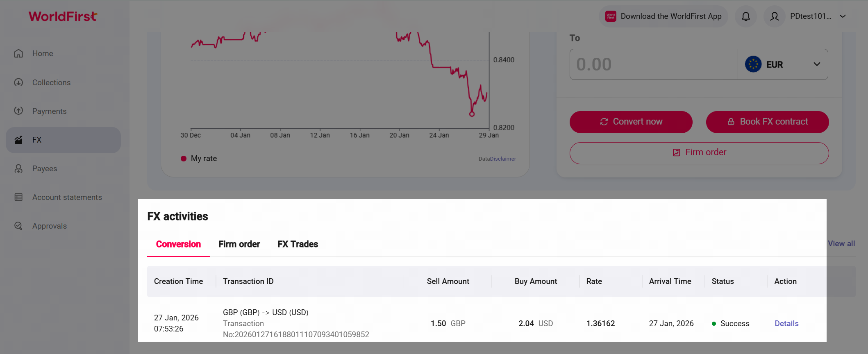
Task: Click the Payees sidebar icon
Action: [x=18, y=168]
